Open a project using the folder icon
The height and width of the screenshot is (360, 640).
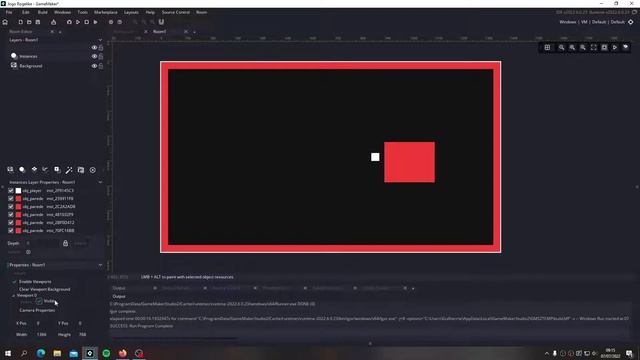tap(29, 22)
